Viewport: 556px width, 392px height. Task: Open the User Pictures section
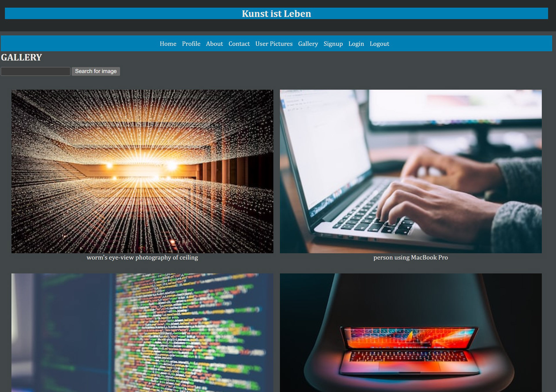click(274, 44)
